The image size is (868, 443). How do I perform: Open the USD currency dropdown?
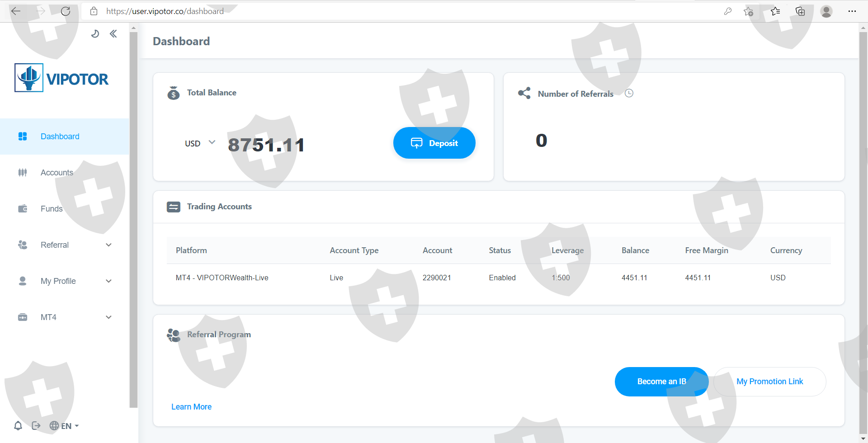(x=200, y=143)
